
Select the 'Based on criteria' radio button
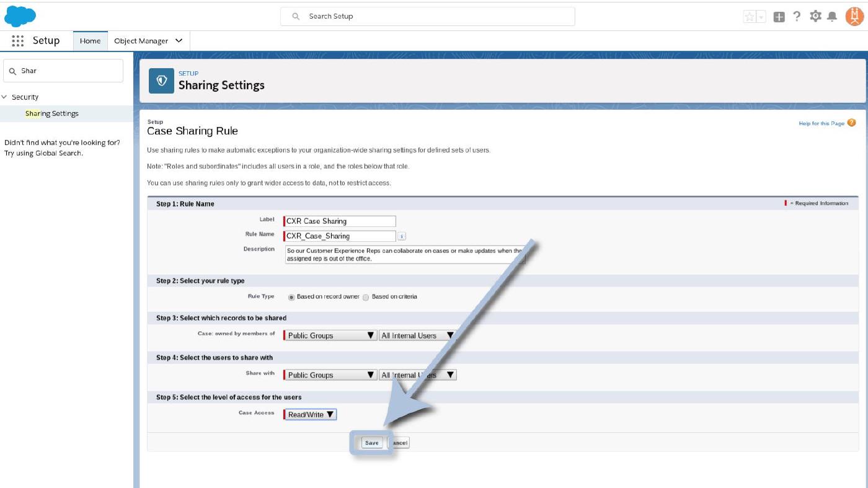click(366, 297)
